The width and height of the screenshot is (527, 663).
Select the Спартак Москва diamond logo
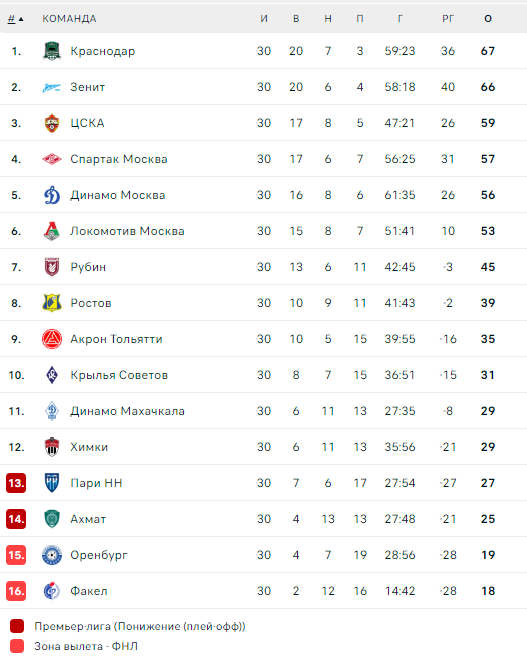[52, 159]
